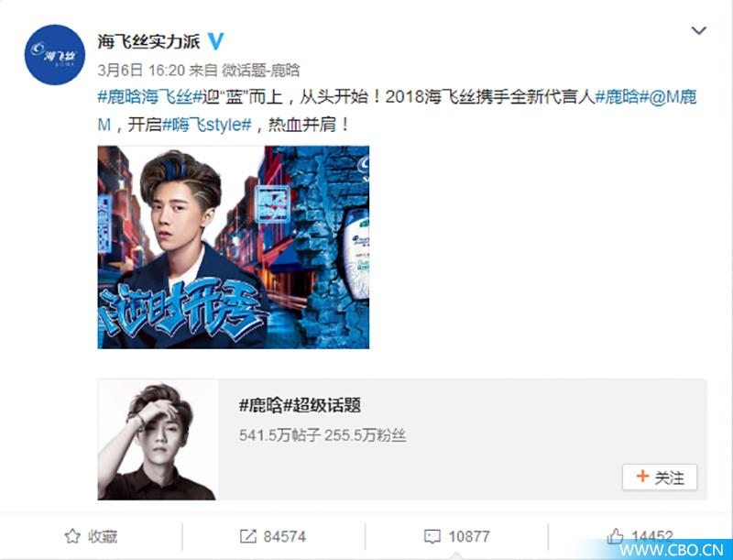
Task: Click the 微话题-鹿晗 source link
Action: [x=260, y=71]
